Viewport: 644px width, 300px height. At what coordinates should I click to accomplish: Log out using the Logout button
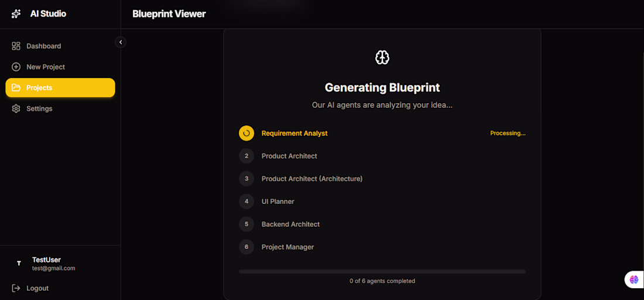coord(60,288)
